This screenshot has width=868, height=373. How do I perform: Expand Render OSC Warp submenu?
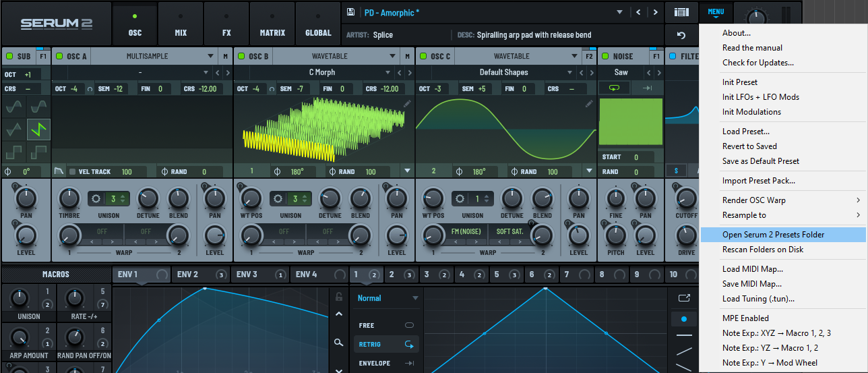click(x=782, y=200)
